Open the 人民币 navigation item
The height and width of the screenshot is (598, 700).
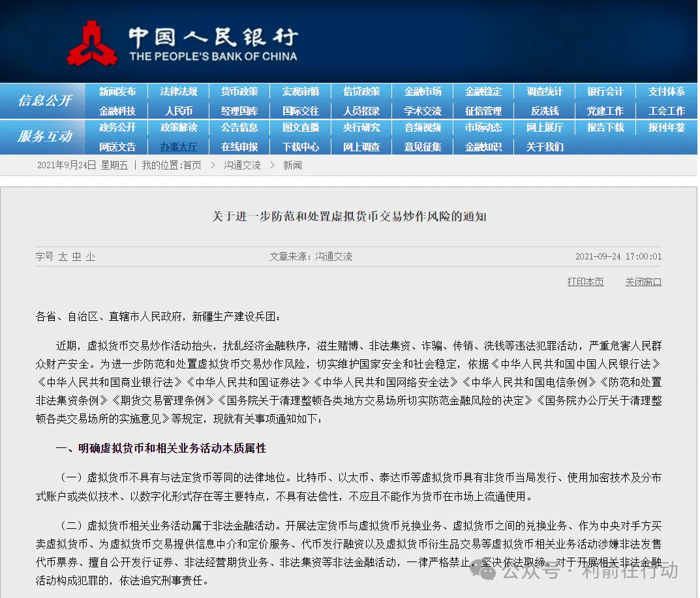coord(179,111)
